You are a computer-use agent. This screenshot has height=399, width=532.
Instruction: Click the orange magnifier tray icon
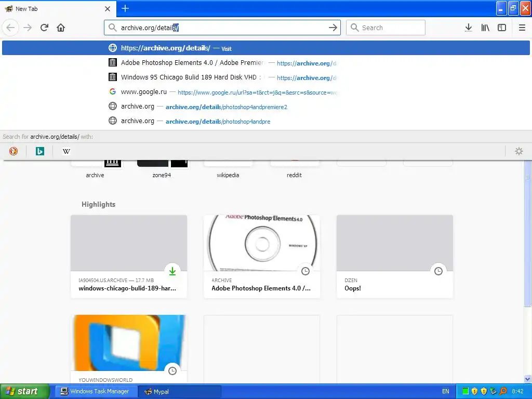tap(503, 391)
